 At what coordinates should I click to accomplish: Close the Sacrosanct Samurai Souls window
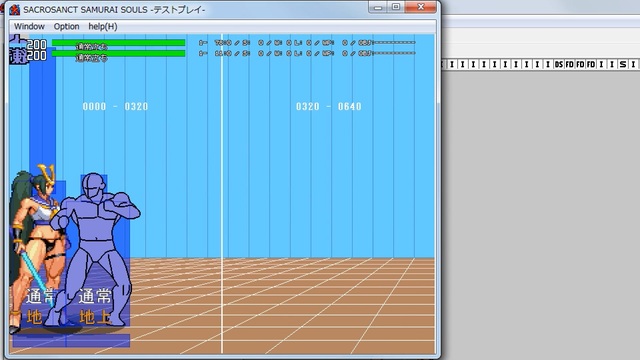click(420, 7)
